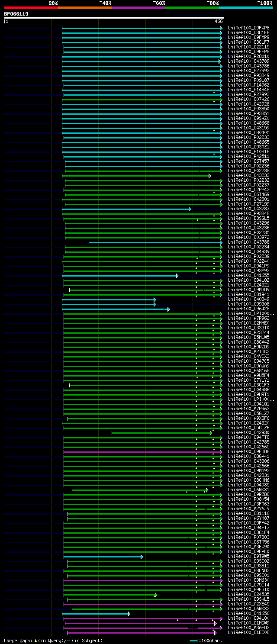The width and height of the screenshot is (277, 644).
Task: Select hit UniRef100_A2XE45
Action: click(x=248, y=604)
